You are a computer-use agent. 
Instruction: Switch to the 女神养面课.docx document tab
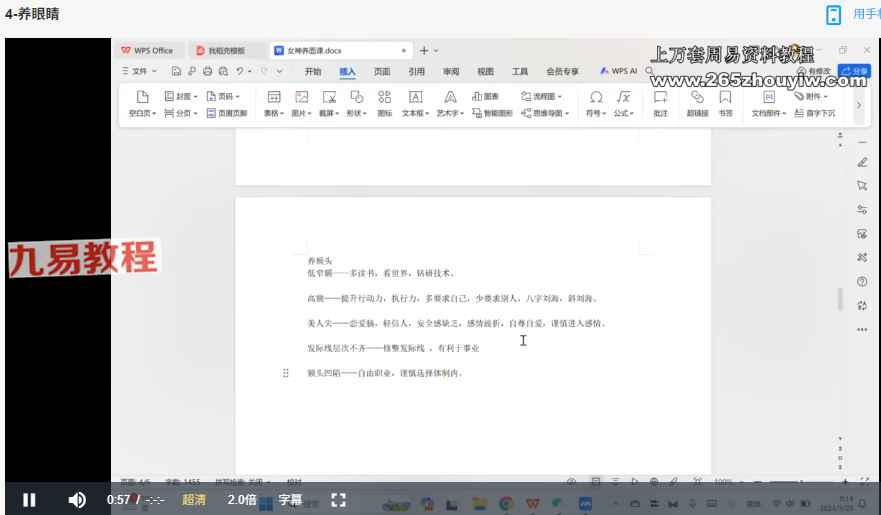coord(339,51)
